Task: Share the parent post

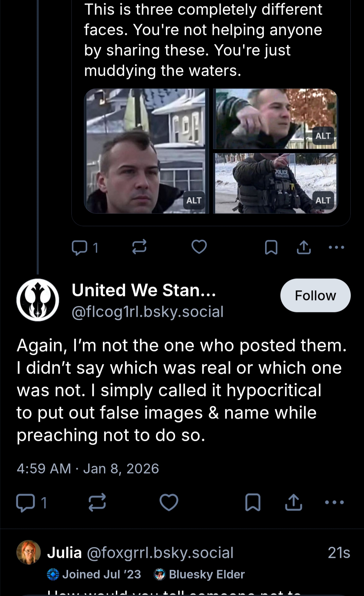Action: (304, 248)
